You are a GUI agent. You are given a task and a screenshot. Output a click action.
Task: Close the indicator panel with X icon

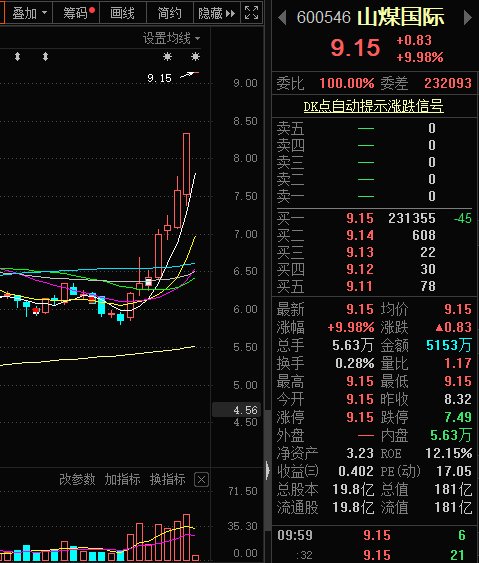pyautogui.click(x=201, y=480)
